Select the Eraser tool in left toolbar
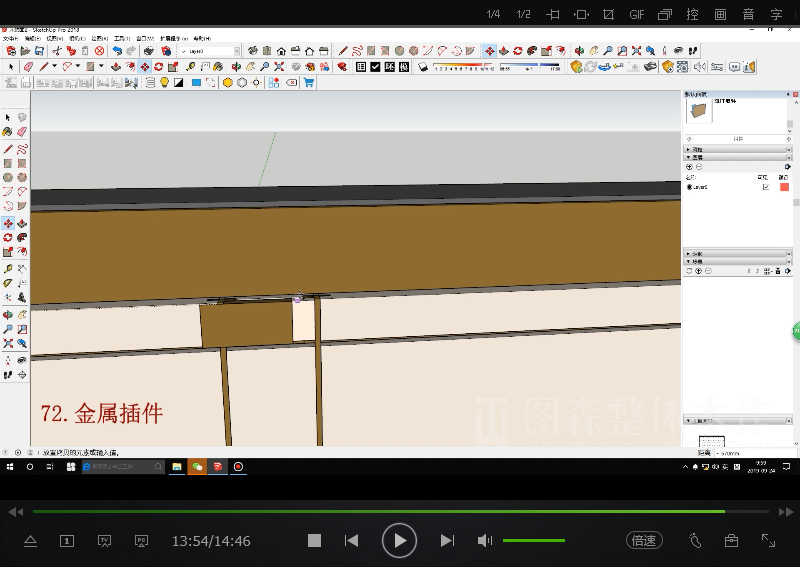The image size is (800, 567). click(x=21, y=132)
